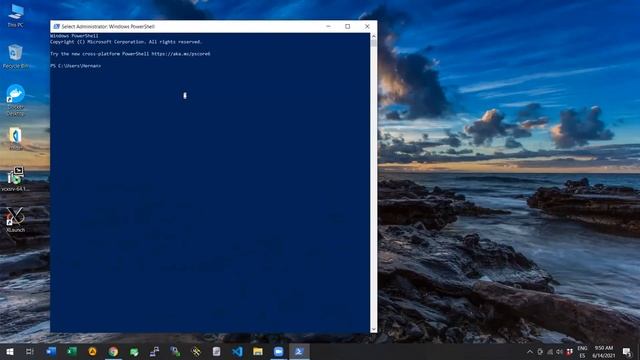Click the PS C:\Users prompt line
The image size is (640, 360).
pos(76,65)
